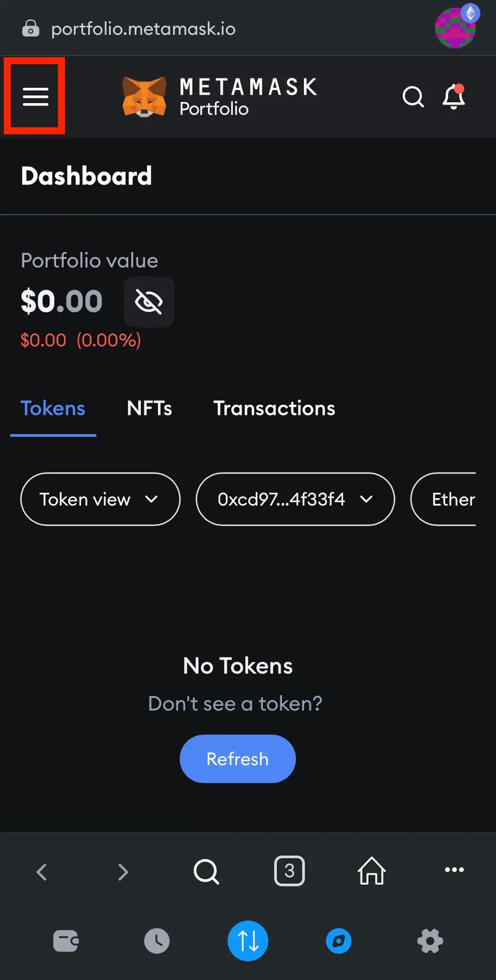Tap the blue swap arrows button
The height and width of the screenshot is (980, 496).
coord(248,941)
